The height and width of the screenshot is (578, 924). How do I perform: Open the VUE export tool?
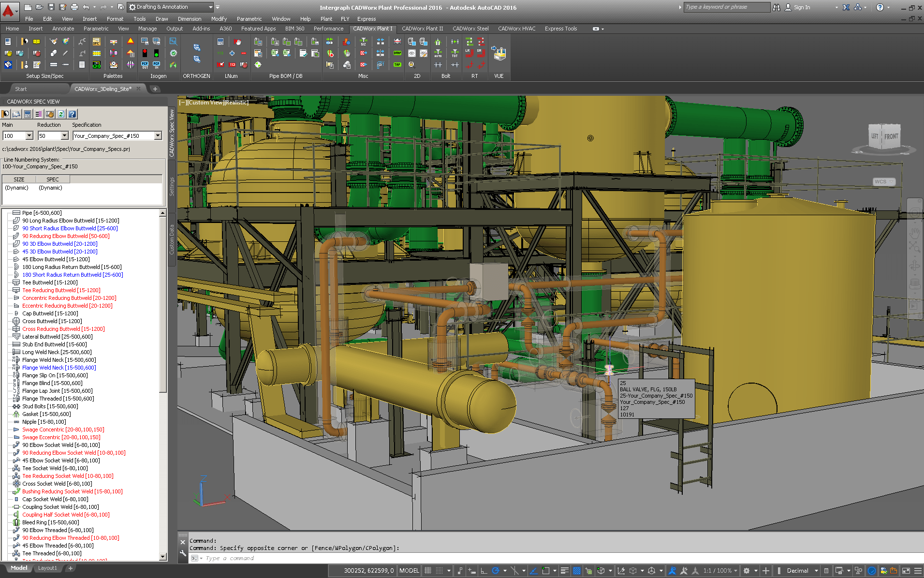(x=499, y=54)
